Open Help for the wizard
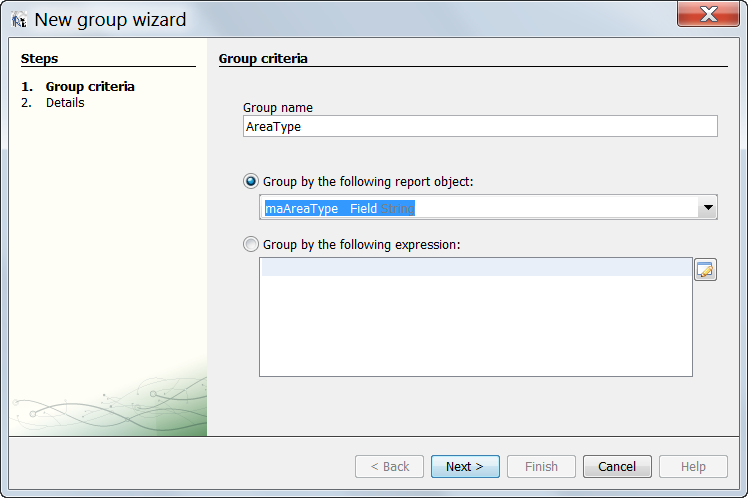This screenshot has height=498, width=748. click(693, 466)
